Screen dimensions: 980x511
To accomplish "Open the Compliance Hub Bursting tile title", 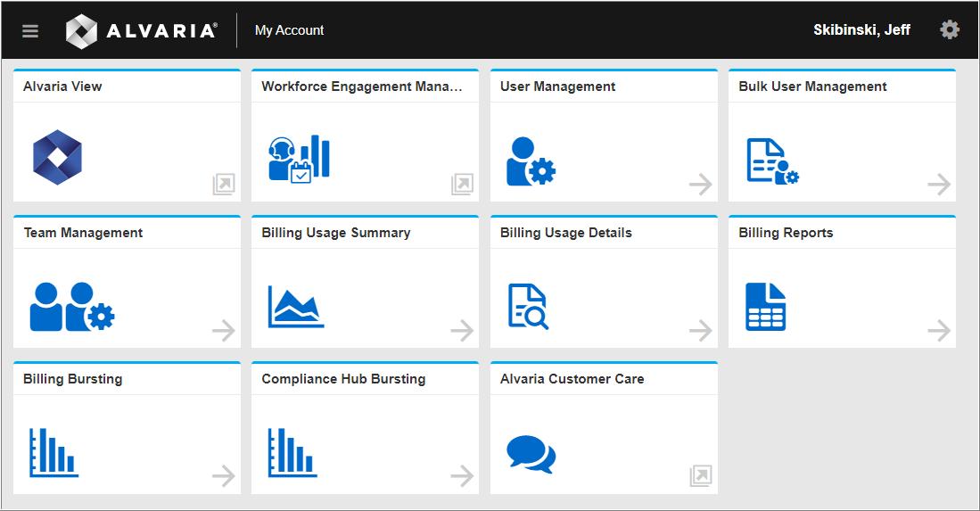I will click(x=343, y=379).
